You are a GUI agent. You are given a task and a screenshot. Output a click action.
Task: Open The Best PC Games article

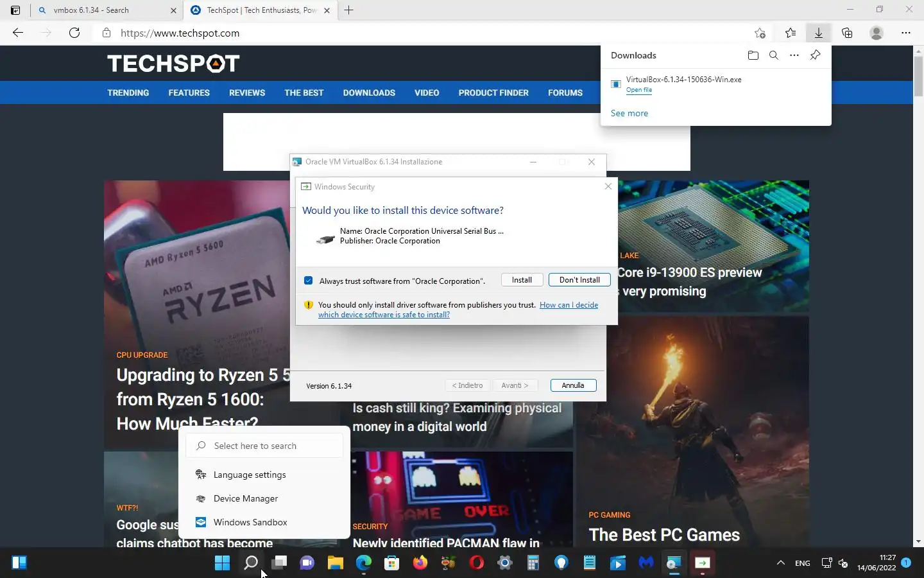point(664,535)
